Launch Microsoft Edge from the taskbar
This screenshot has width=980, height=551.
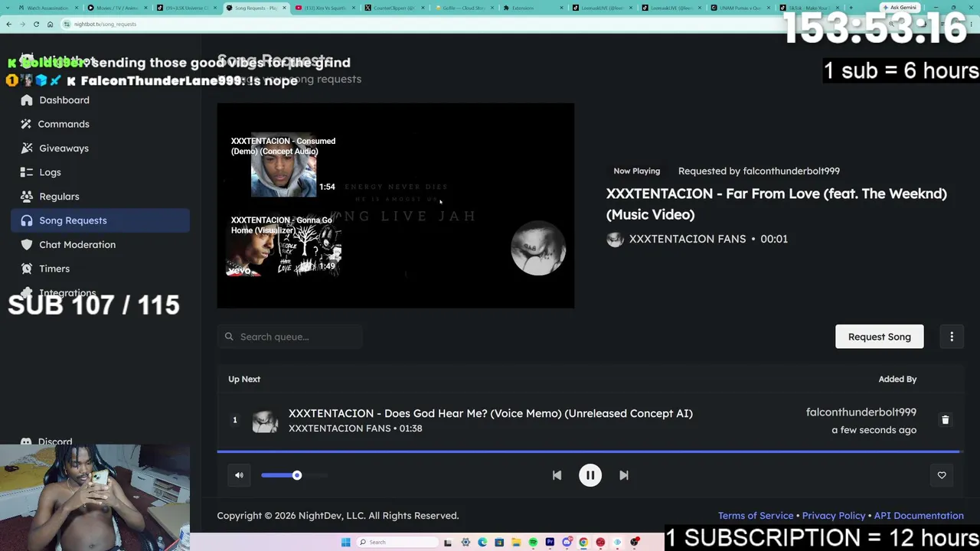(482, 543)
